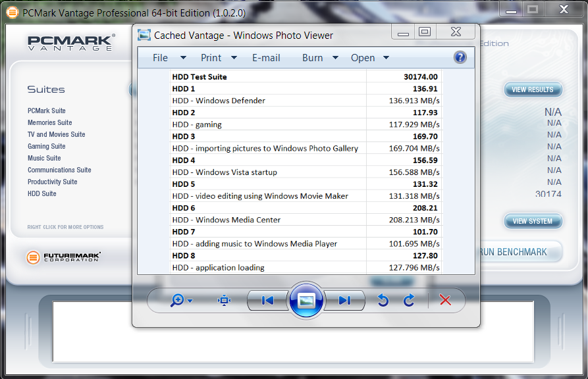The height and width of the screenshot is (379, 588).
Task: Click the Photo Viewer title bar icon
Action: click(144, 36)
